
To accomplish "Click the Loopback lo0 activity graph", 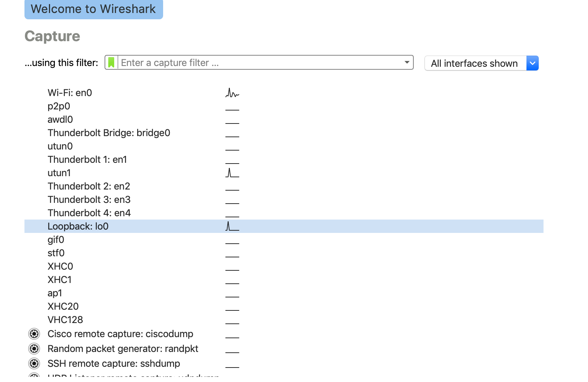I will (232, 226).
